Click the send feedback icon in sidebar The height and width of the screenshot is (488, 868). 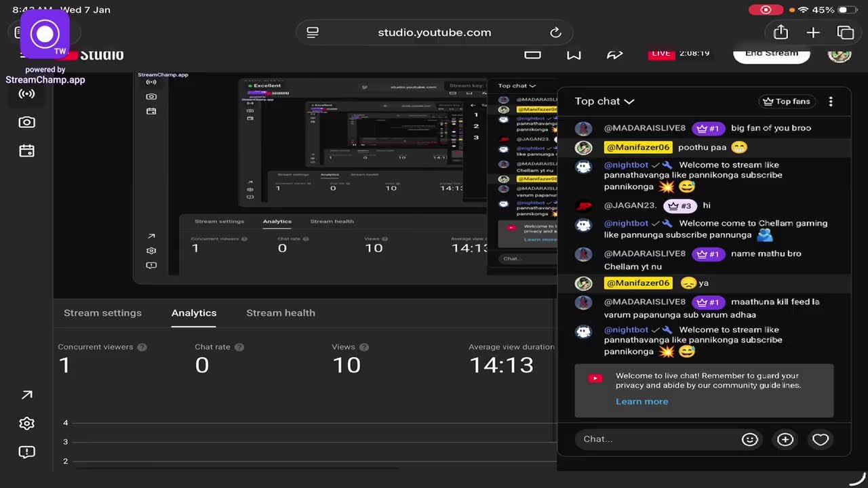click(26, 452)
